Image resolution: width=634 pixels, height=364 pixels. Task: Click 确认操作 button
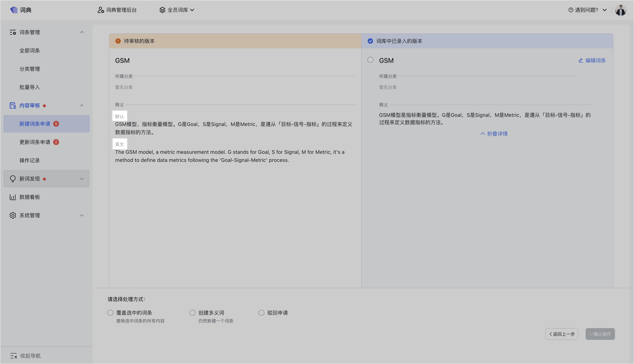[x=600, y=334]
